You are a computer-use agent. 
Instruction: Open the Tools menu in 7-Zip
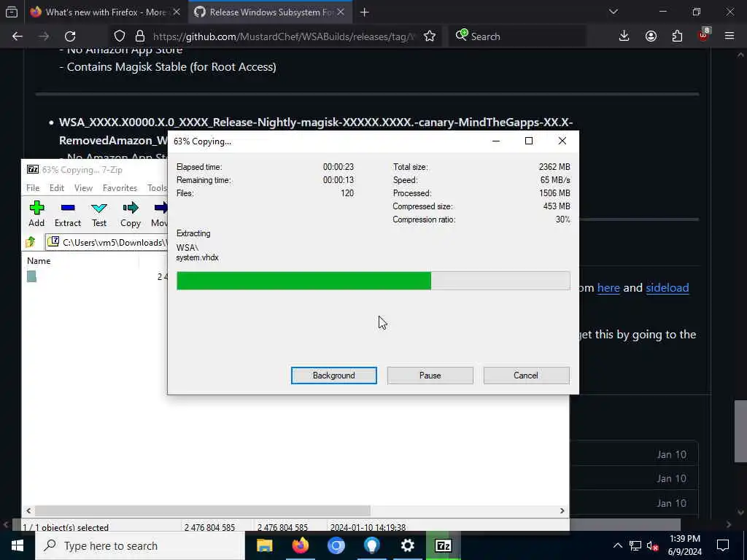(x=157, y=188)
